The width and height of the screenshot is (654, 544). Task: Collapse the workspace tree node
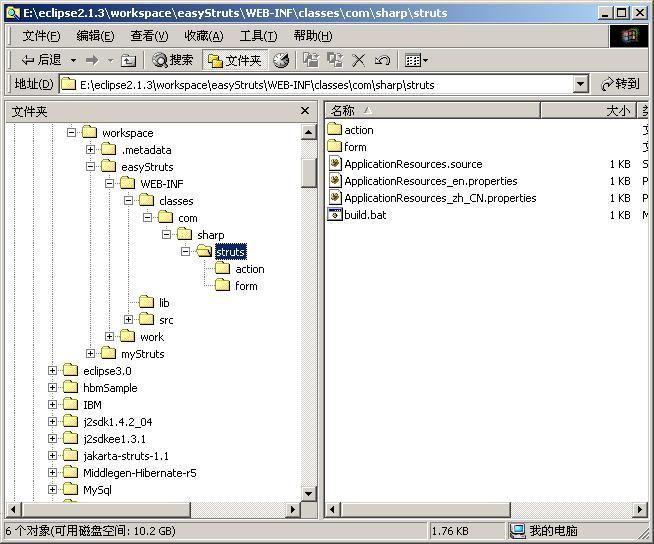pos(71,133)
